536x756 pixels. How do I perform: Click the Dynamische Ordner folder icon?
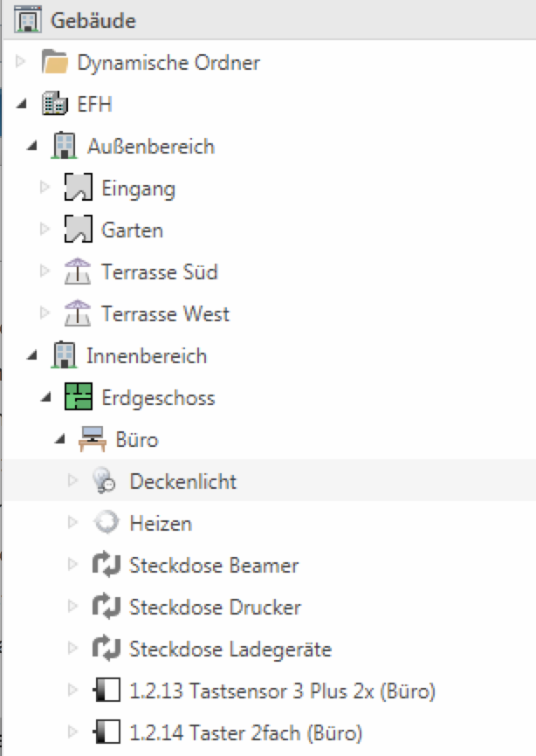(x=55, y=63)
